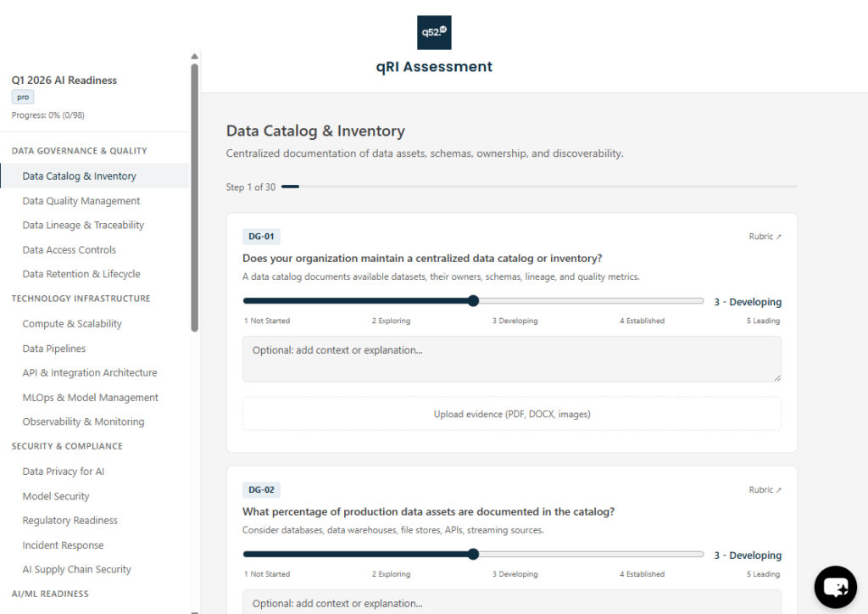
Task: Click the 'AI/ML READINESS' heading
Action: point(50,594)
